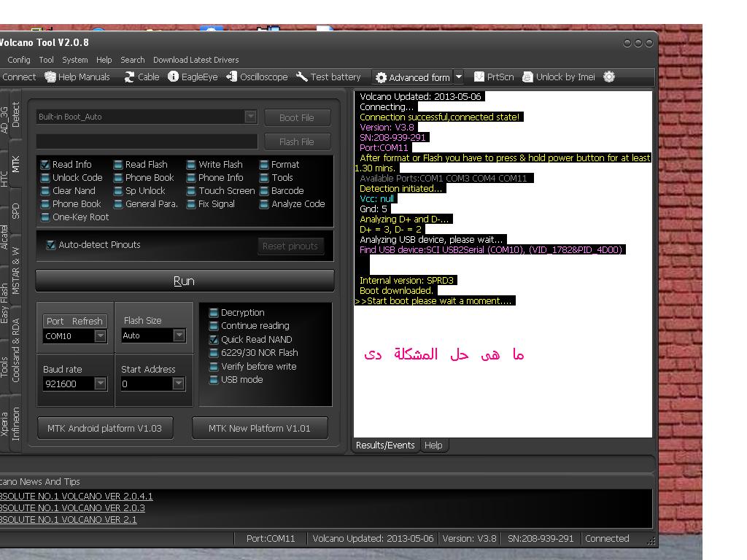
Task: Click Download Latest Drivers menu
Action: (196, 60)
